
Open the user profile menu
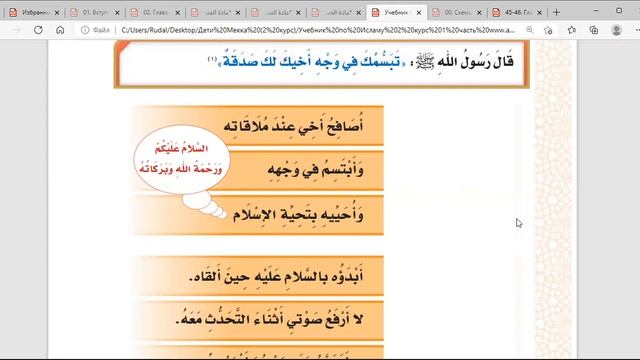[x=616, y=30]
